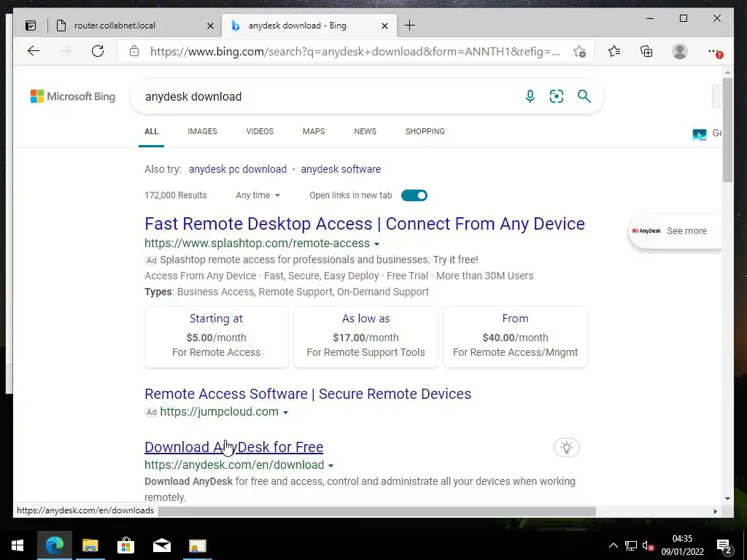Search by voice using the microphone icon

tap(530, 96)
